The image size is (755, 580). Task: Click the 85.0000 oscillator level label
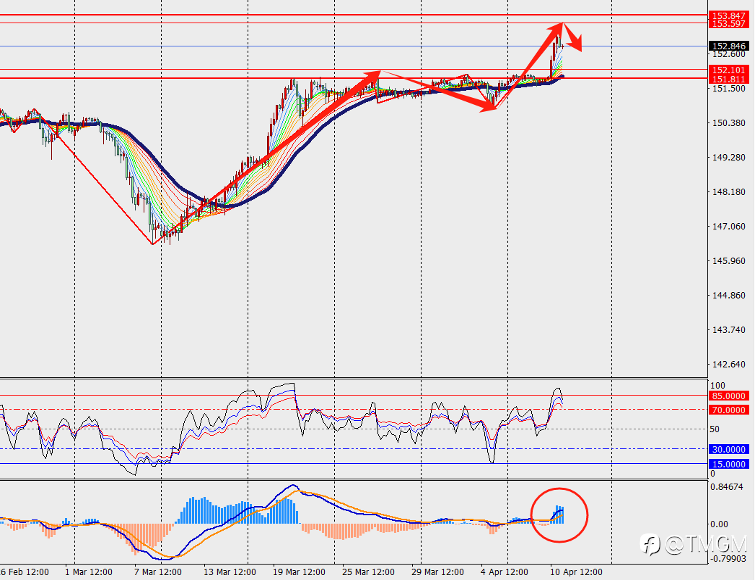pos(729,396)
